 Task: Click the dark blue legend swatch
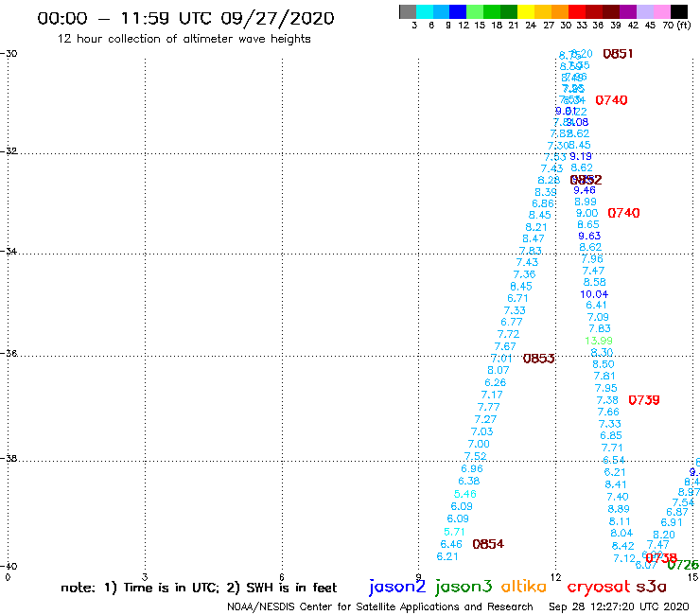(459, 11)
